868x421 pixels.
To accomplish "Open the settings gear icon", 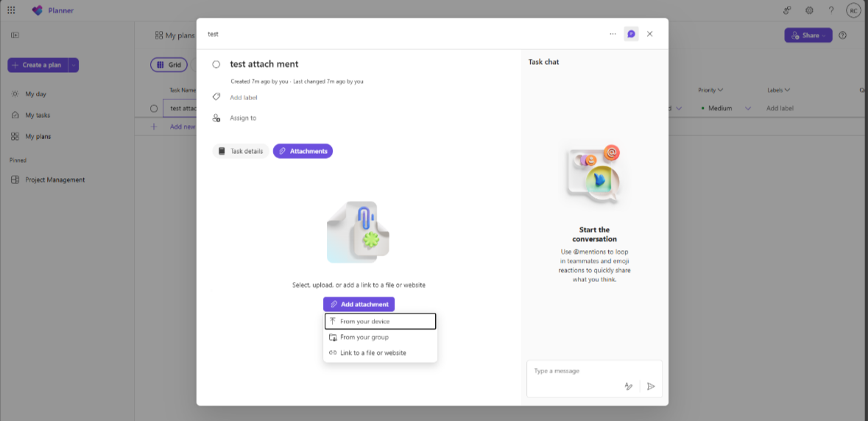I will tap(809, 10).
